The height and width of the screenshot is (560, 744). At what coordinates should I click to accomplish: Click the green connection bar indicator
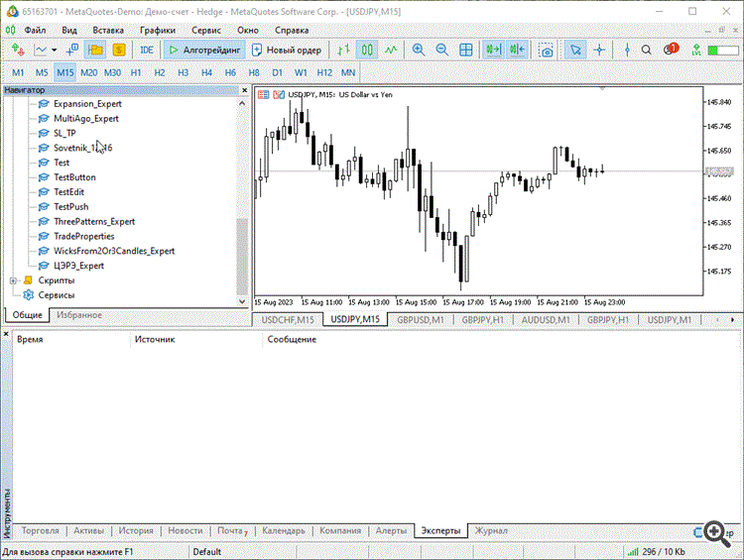(723, 51)
